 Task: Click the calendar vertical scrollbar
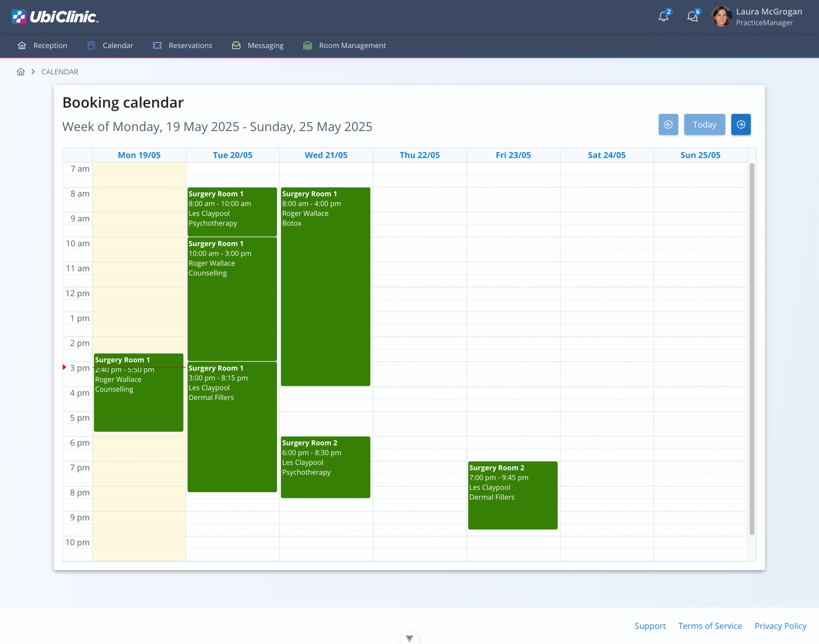pos(751,349)
